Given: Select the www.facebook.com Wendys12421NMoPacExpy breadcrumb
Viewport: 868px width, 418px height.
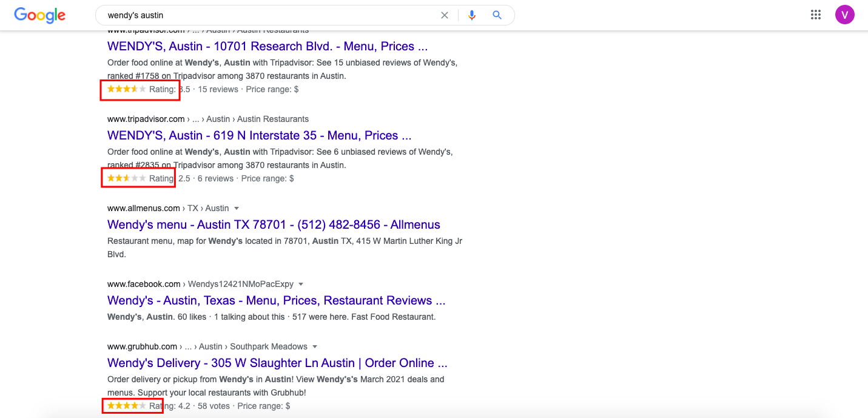Looking at the screenshot, I should [x=200, y=284].
